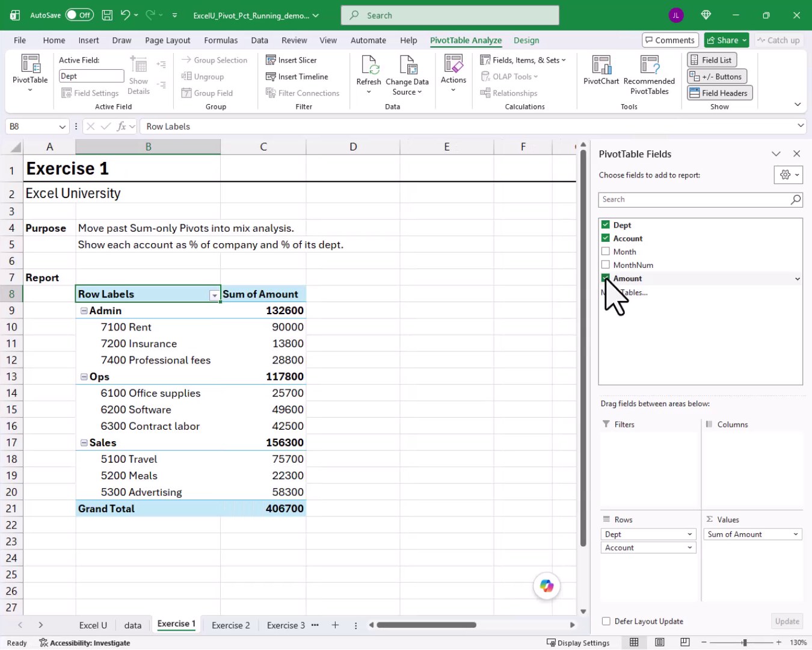Click the 130% zoom level

(x=798, y=643)
